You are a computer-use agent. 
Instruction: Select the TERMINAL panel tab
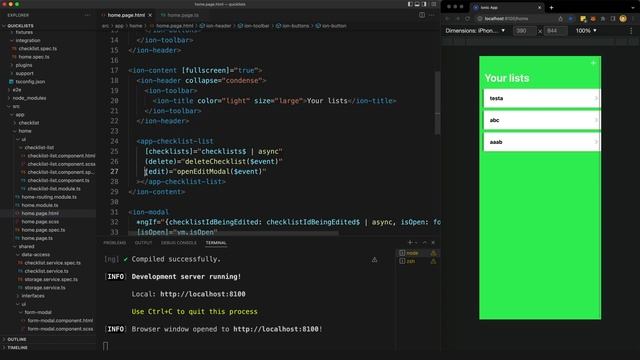pyautogui.click(x=216, y=243)
